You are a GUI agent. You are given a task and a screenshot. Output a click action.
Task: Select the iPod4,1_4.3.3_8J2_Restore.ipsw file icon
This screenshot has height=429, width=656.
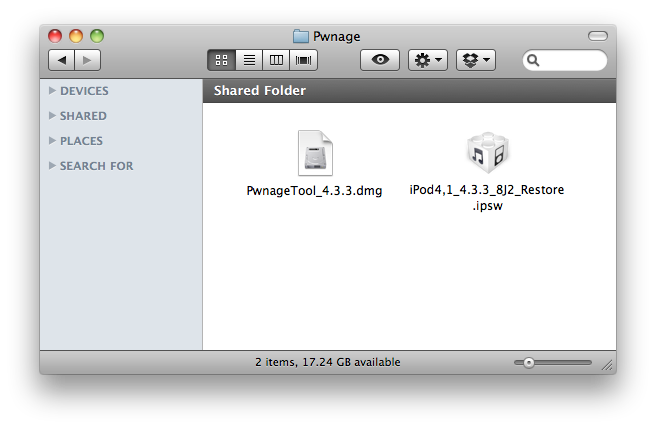[487, 153]
